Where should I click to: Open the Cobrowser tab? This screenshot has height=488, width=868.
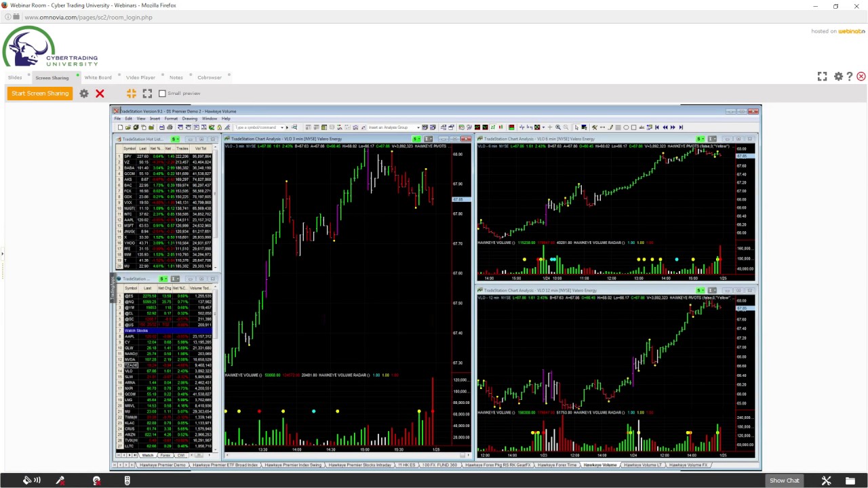210,77
